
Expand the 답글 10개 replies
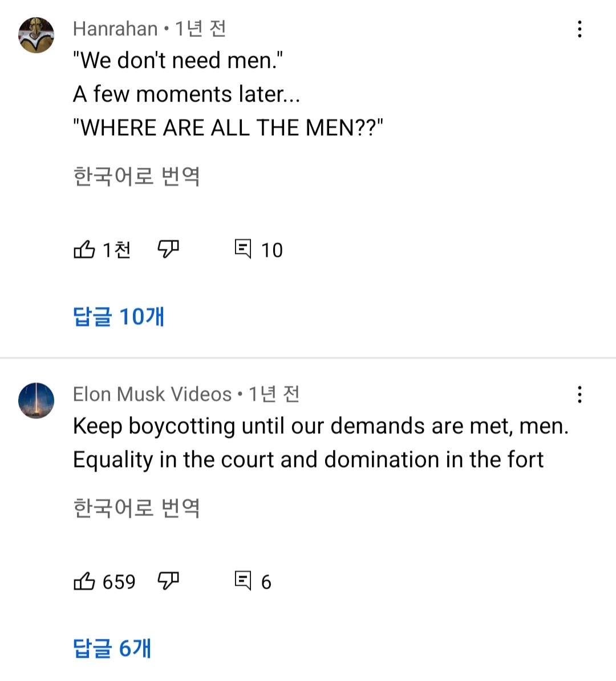point(119,316)
